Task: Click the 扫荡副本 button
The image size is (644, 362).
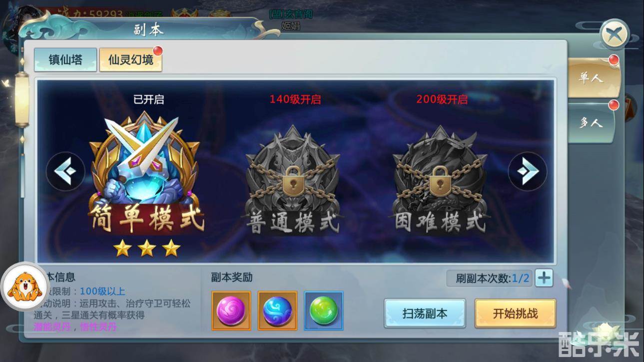Action: pos(425,314)
